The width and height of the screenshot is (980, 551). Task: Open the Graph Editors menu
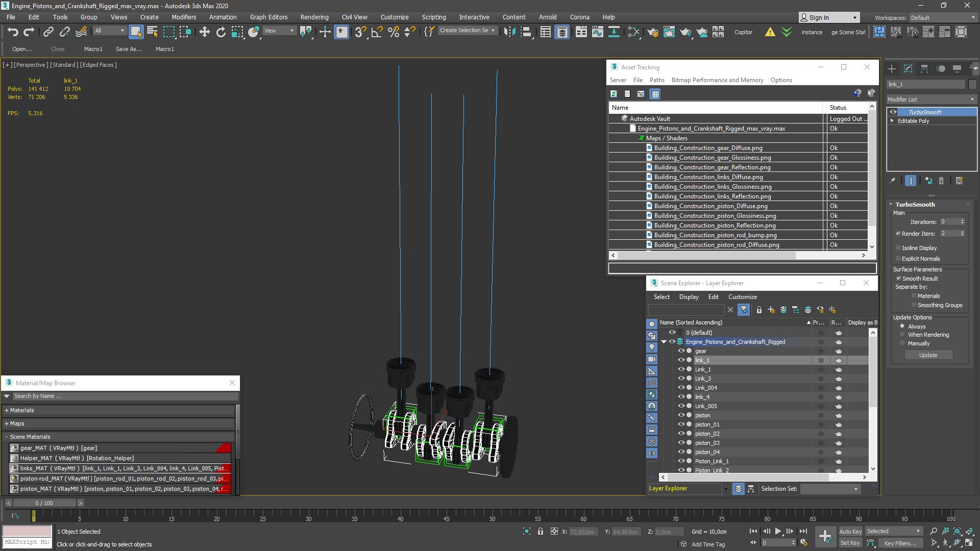pyautogui.click(x=268, y=17)
